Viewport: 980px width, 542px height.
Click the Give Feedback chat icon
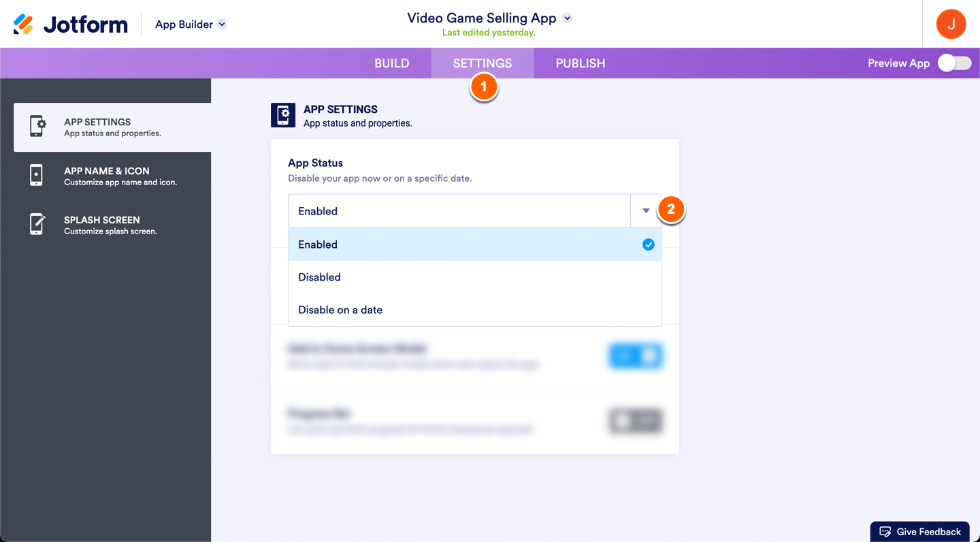[885, 532]
